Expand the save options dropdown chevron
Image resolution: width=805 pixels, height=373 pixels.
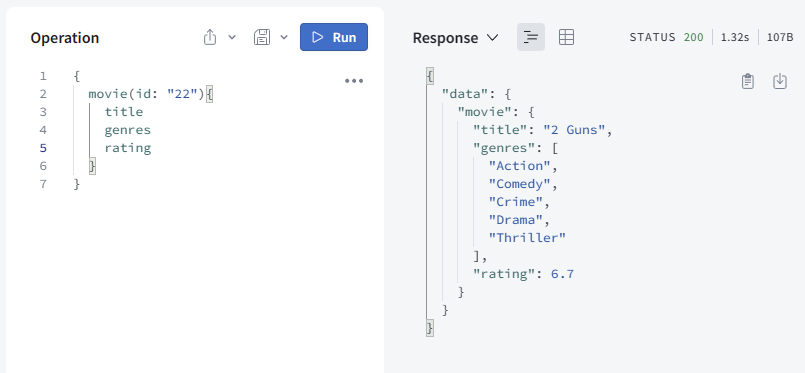(284, 37)
